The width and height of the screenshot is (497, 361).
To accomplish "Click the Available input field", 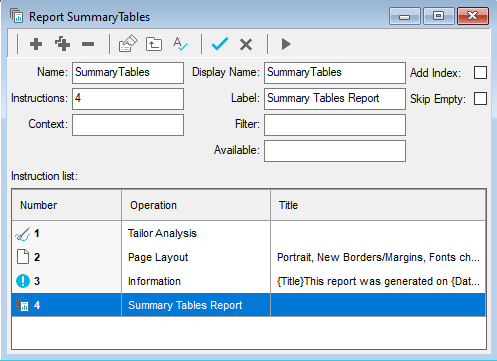I will [335, 151].
